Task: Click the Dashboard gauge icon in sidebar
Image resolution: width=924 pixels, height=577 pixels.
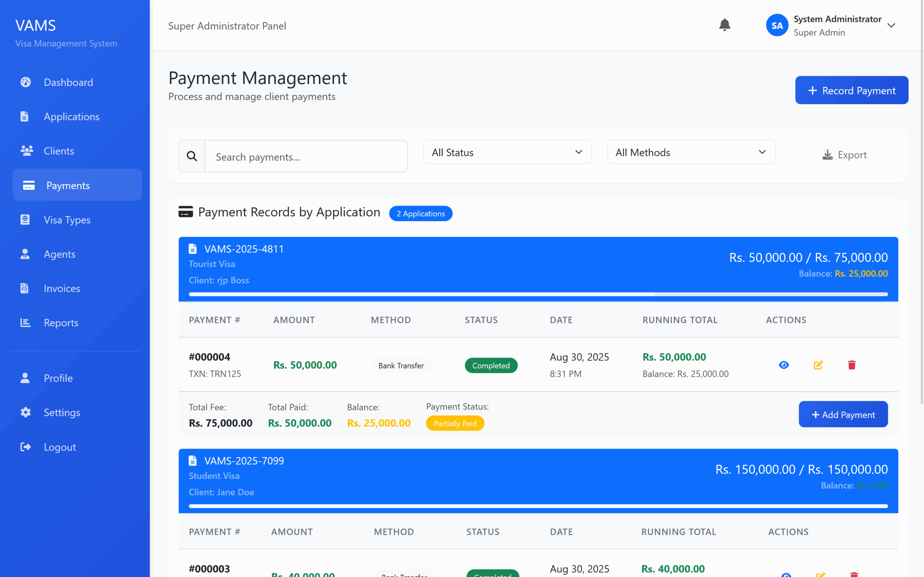Action: [x=26, y=82]
